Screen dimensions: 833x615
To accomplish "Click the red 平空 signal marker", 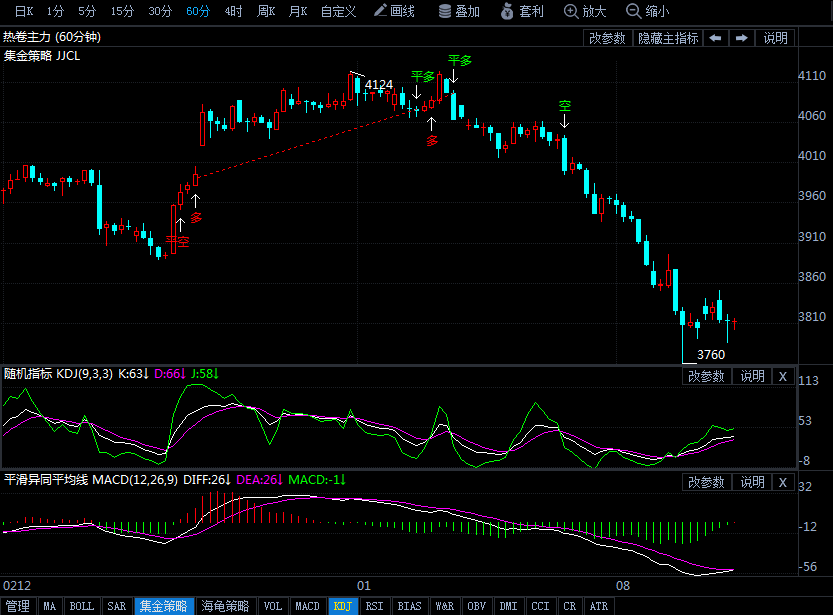I will point(177,242).
